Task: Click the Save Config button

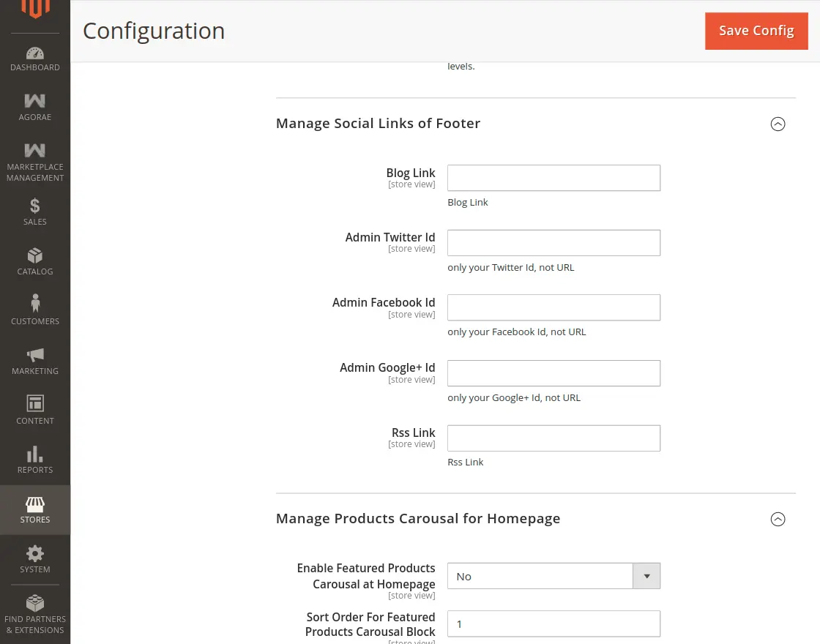Action: 756,31
